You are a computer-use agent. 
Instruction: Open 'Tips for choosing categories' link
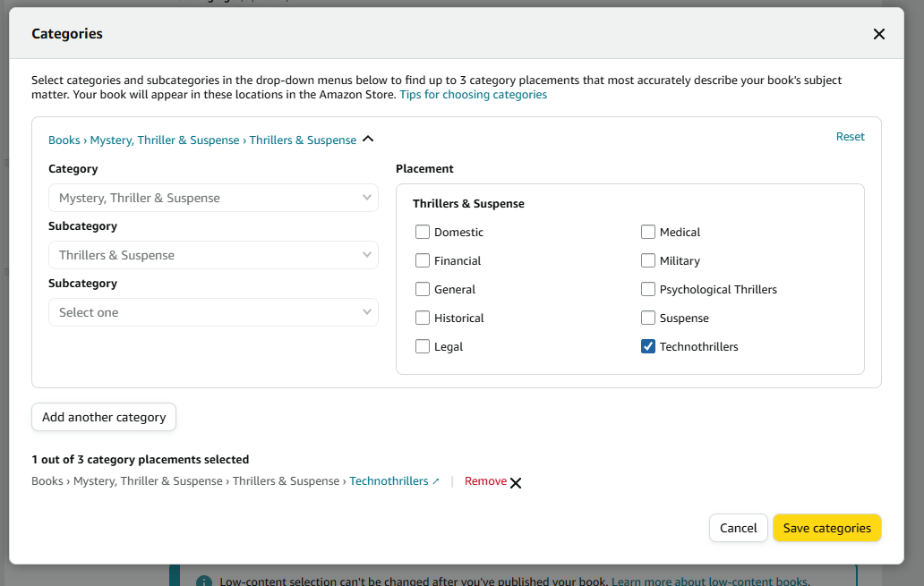click(x=473, y=95)
